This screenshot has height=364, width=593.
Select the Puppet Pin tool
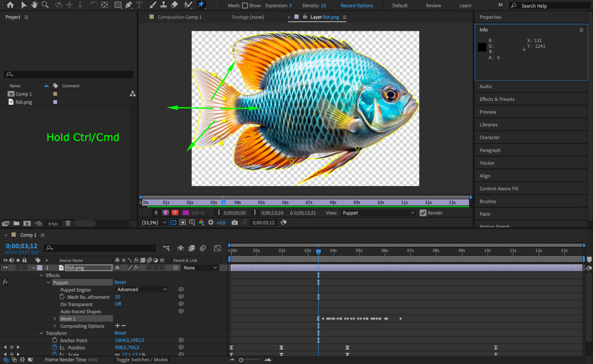[x=201, y=5]
